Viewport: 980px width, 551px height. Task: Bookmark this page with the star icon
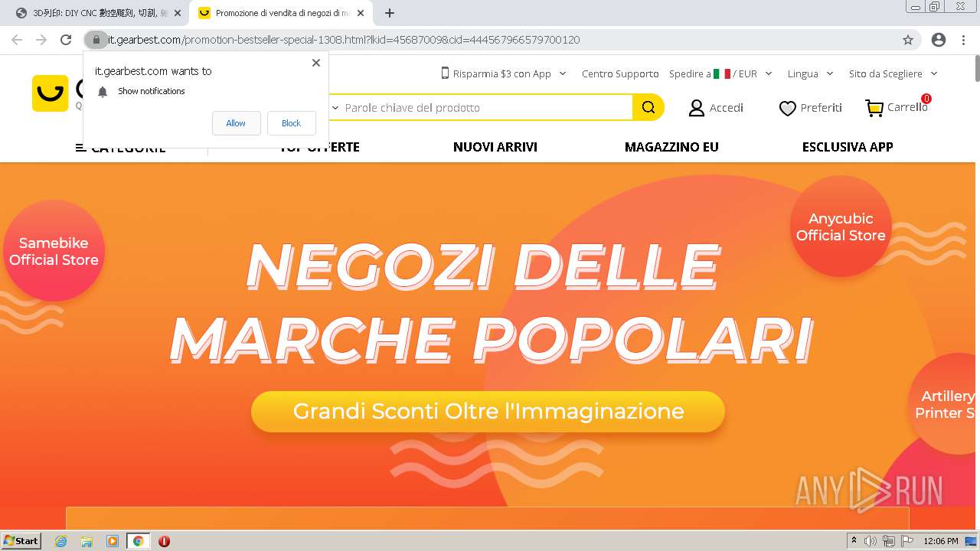[x=908, y=40]
